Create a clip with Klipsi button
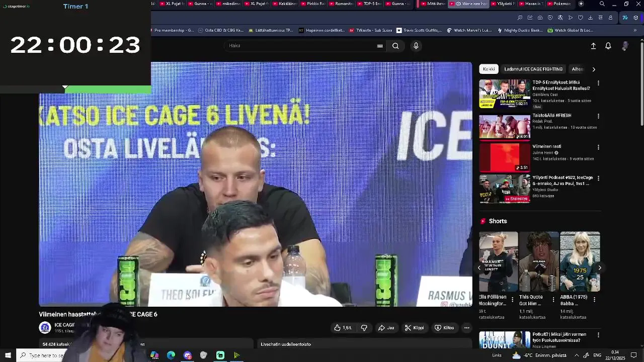644x362 pixels. click(415, 328)
